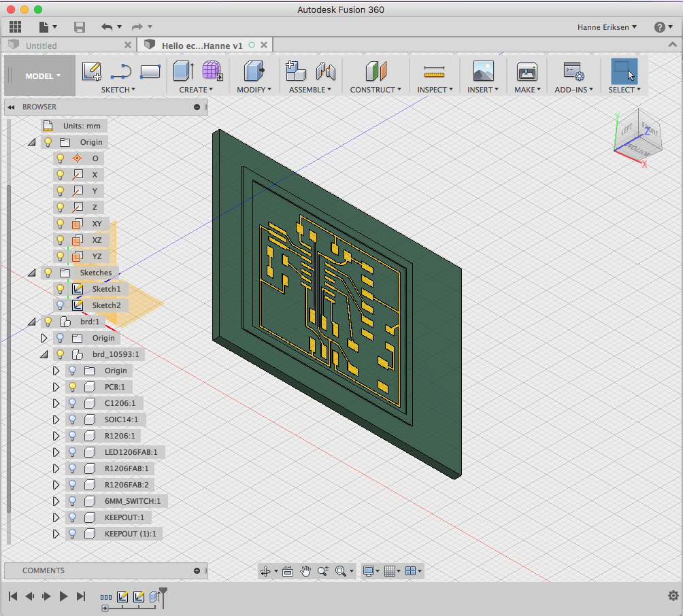Click the Undo arrow
Viewport: 683px width, 616px height.
coord(107,27)
